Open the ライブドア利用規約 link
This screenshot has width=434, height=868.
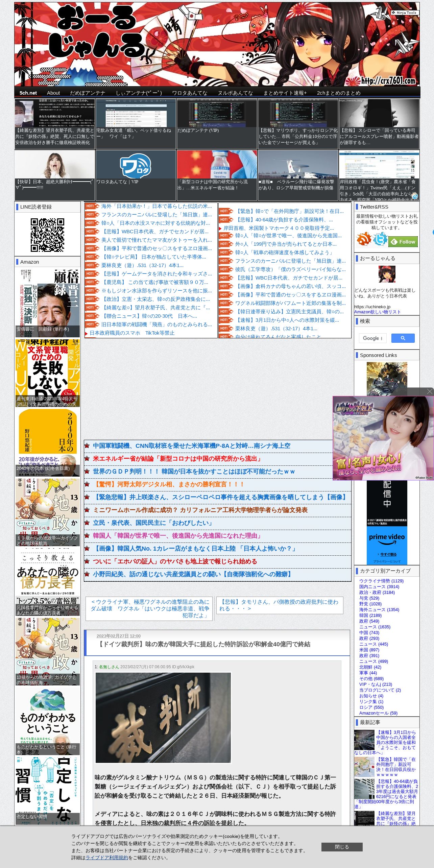pos(106,858)
